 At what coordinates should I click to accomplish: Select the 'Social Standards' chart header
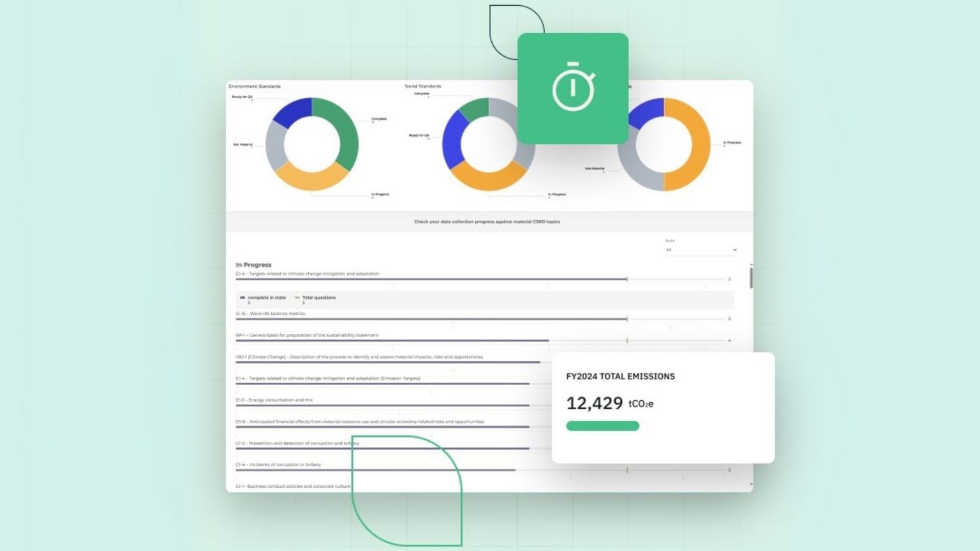(x=422, y=86)
